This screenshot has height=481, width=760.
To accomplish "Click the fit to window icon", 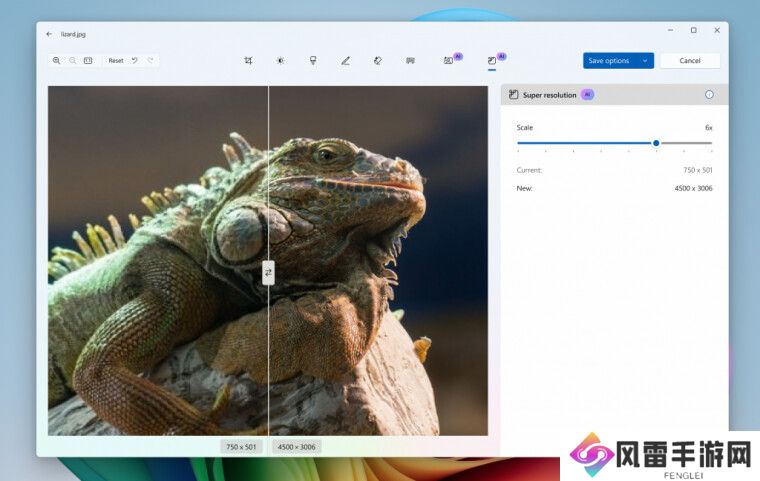I will click(x=88, y=61).
